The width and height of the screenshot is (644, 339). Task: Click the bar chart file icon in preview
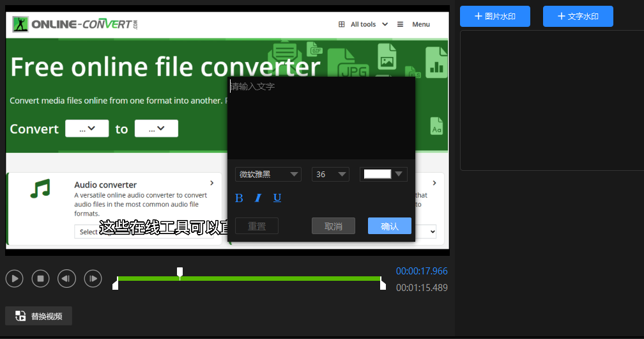click(436, 63)
